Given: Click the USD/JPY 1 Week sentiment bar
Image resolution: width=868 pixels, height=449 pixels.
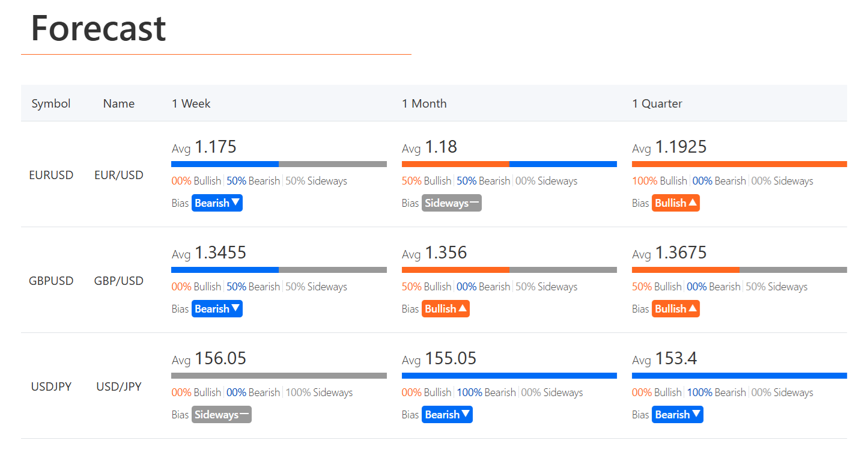Looking at the screenshot, I should coord(279,376).
